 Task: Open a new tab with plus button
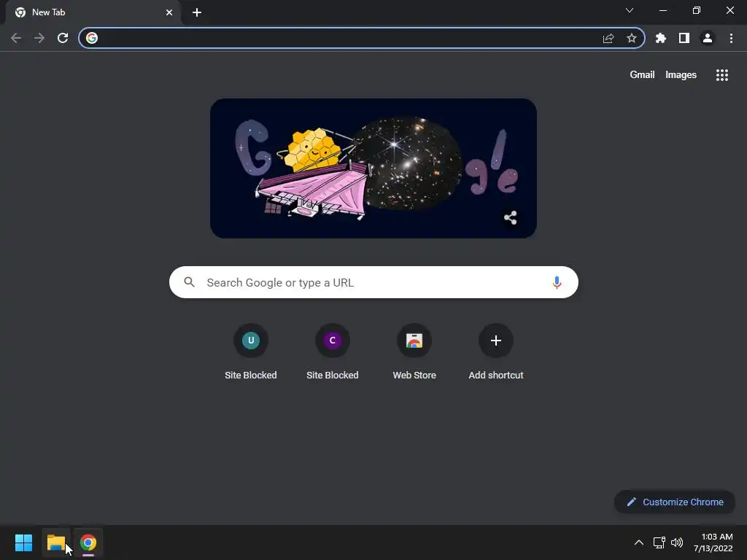[x=197, y=12]
